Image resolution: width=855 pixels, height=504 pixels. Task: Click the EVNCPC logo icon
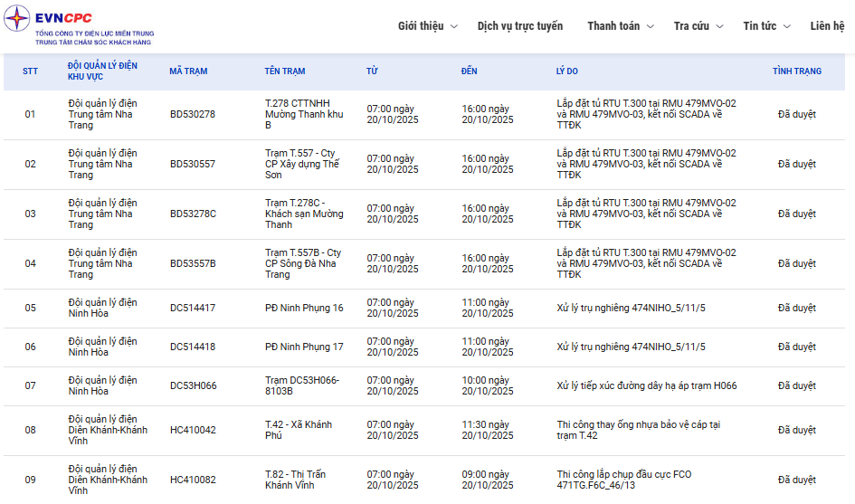pyautogui.click(x=18, y=18)
